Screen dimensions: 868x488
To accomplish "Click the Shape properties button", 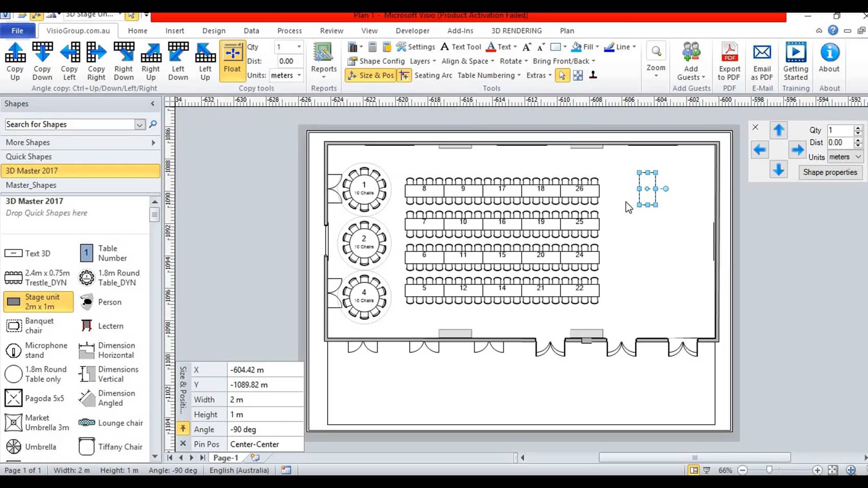I will tap(830, 172).
